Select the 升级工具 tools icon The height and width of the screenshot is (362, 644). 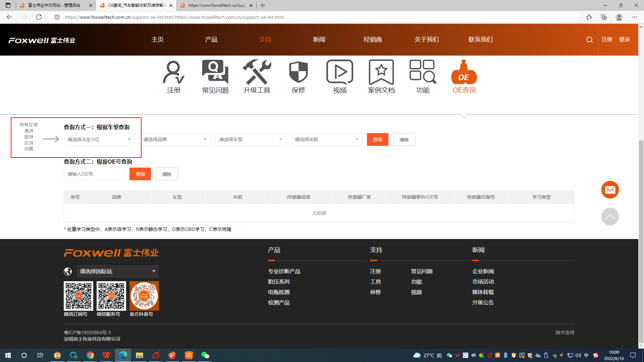(257, 72)
